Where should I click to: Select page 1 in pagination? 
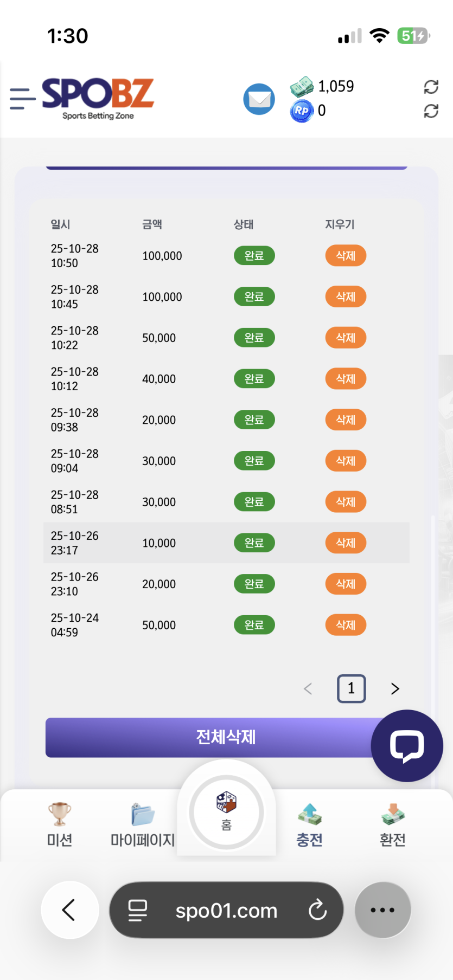pyautogui.click(x=352, y=688)
